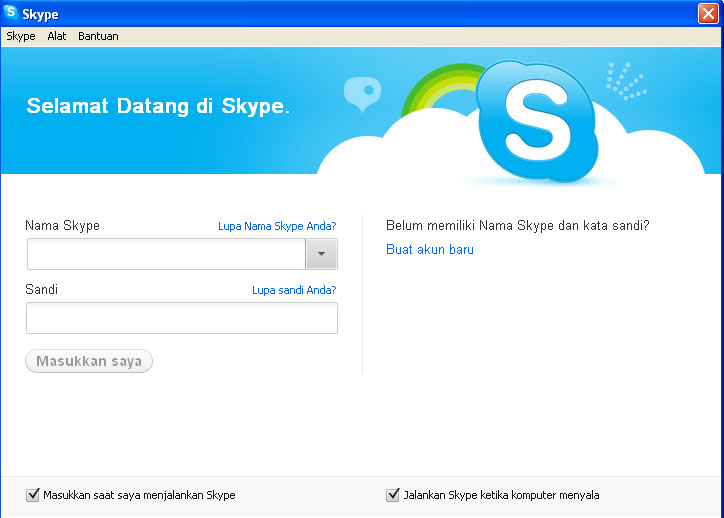Image resolution: width=724 pixels, height=518 pixels.
Task: Click the 'Masukkan saya' sign-in button
Action: click(89, 361)
